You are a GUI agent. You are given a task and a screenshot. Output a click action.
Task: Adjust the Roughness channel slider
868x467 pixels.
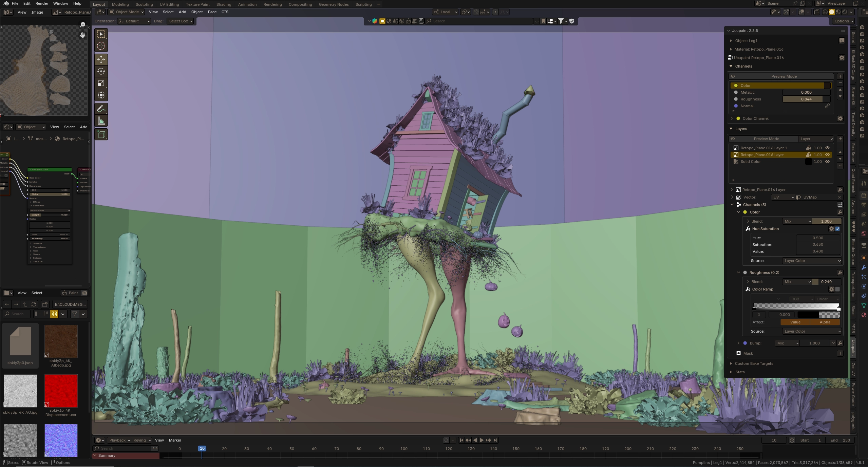806,99
